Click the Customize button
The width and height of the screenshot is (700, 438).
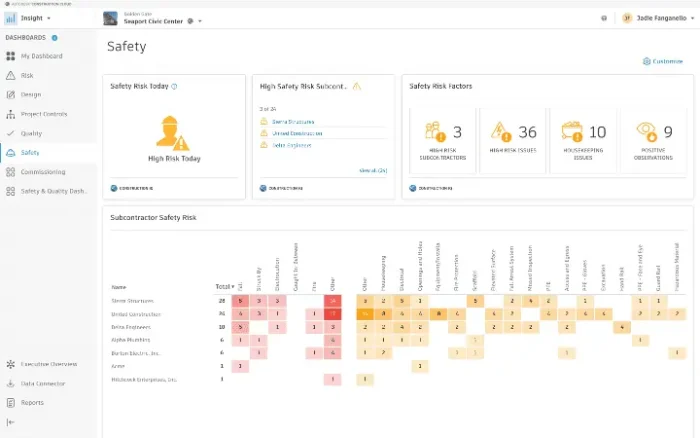663,61
